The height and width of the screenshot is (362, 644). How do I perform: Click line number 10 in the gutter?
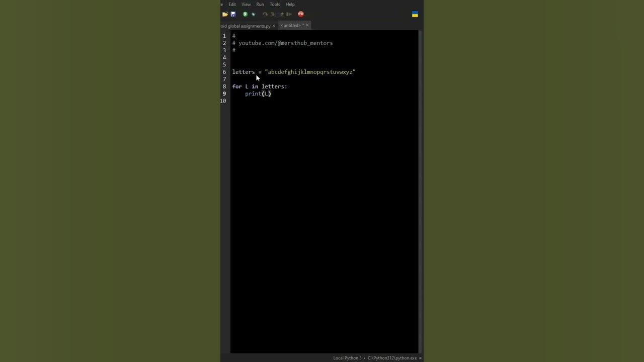click(223, 101)
